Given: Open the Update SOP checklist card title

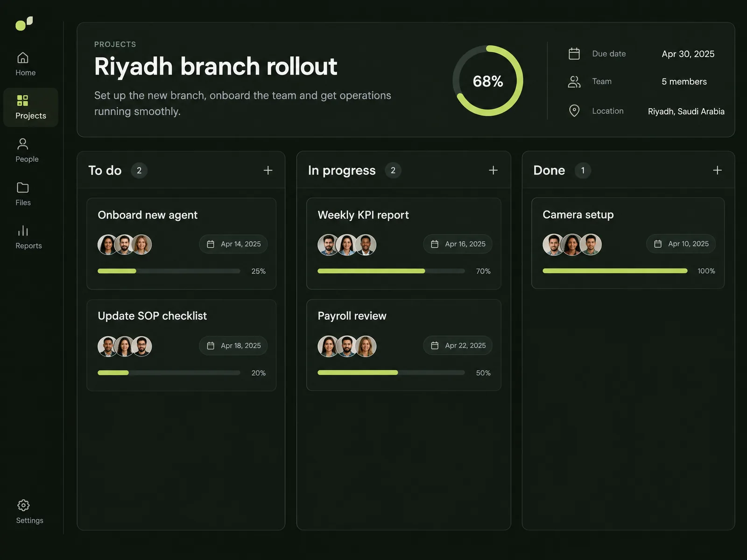Looking at the screenshot, I should (x=152, y=316).
